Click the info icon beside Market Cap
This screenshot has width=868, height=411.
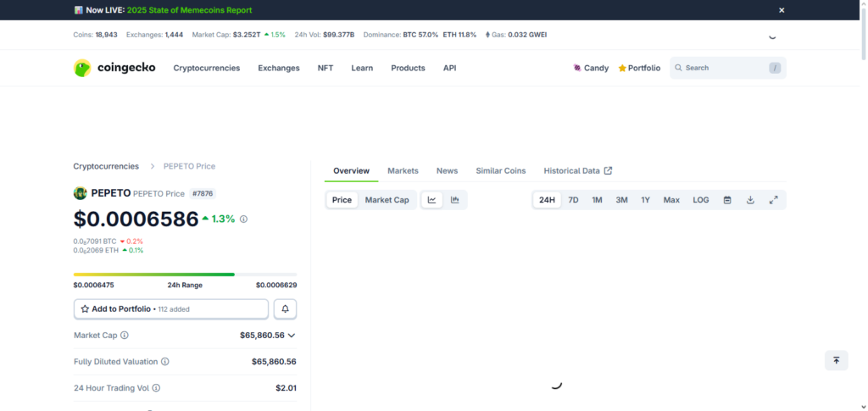coord(125,336)
